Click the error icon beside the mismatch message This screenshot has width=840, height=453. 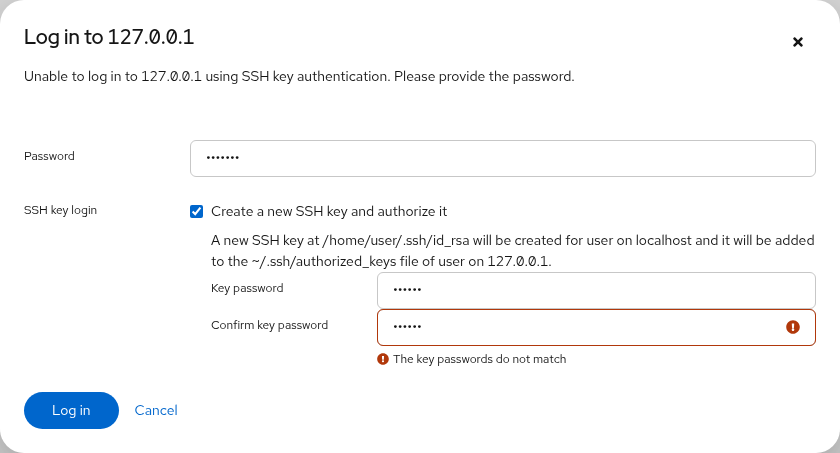tap(382, 359)
